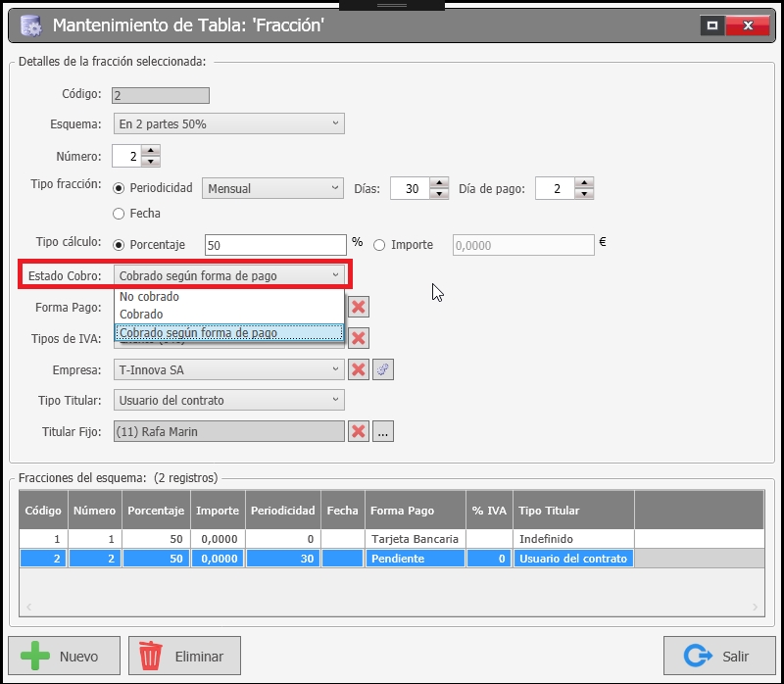Image resolution: width=784 pixels, height=684 pixels.
Task: Select the Porcentaje radio button
Action: (119, 245)
